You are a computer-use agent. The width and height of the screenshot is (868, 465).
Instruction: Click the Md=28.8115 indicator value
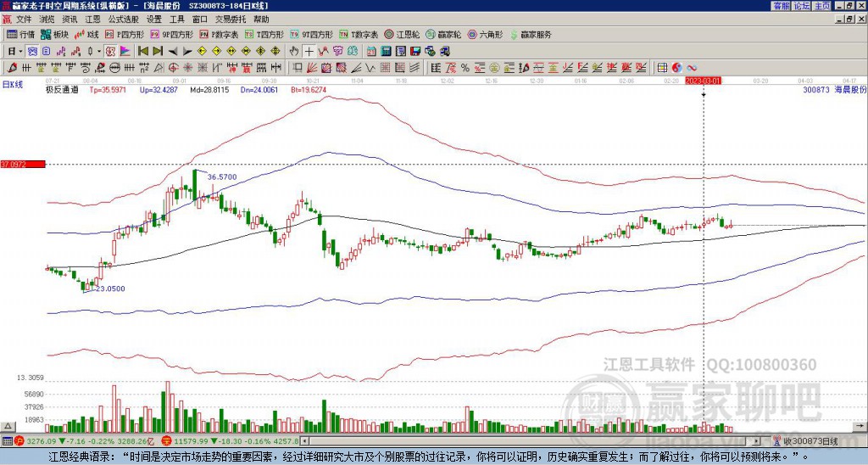pyautogui.click(x=210, y=89)
